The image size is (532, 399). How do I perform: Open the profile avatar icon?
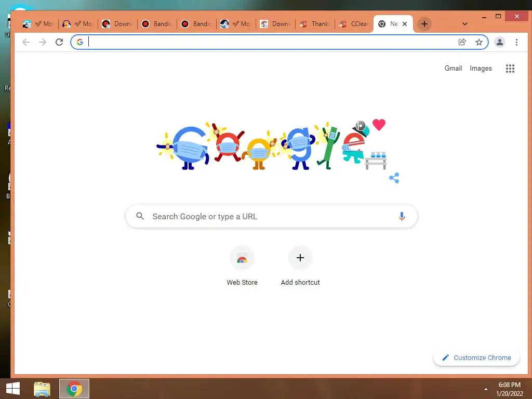point(499,42)
